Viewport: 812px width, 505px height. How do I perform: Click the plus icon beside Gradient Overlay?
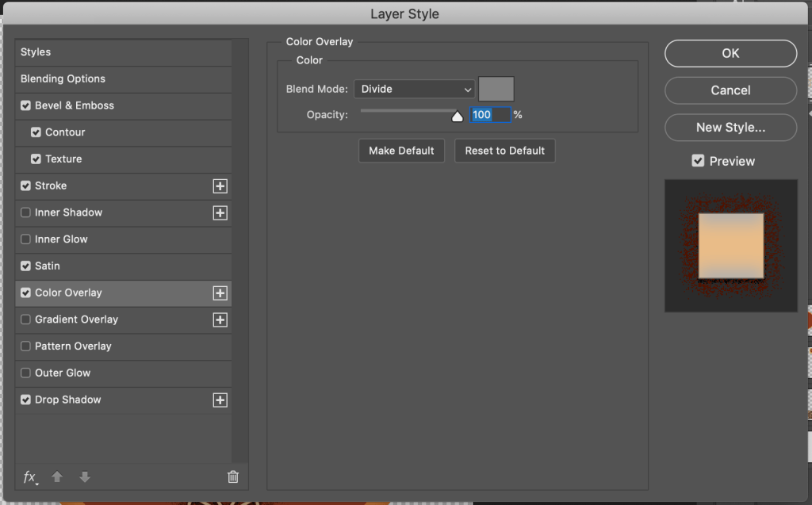[x=220, y=320]
